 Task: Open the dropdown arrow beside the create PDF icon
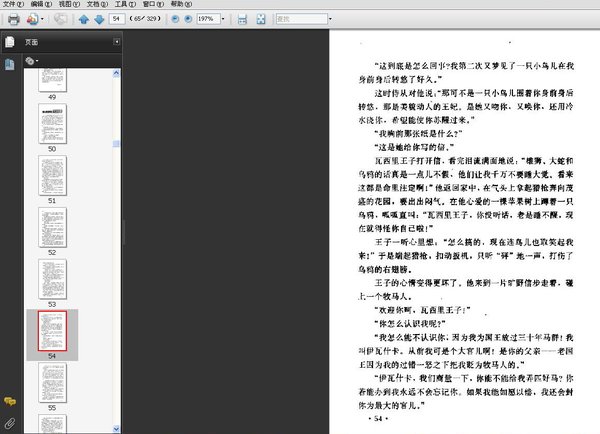click(41, 19)
